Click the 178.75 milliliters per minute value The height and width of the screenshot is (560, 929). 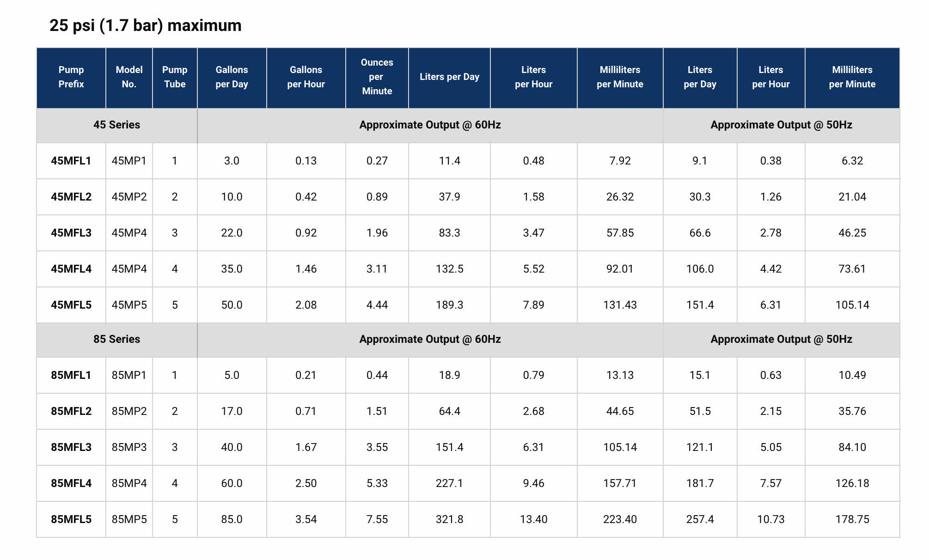click(x=852, y=520)
